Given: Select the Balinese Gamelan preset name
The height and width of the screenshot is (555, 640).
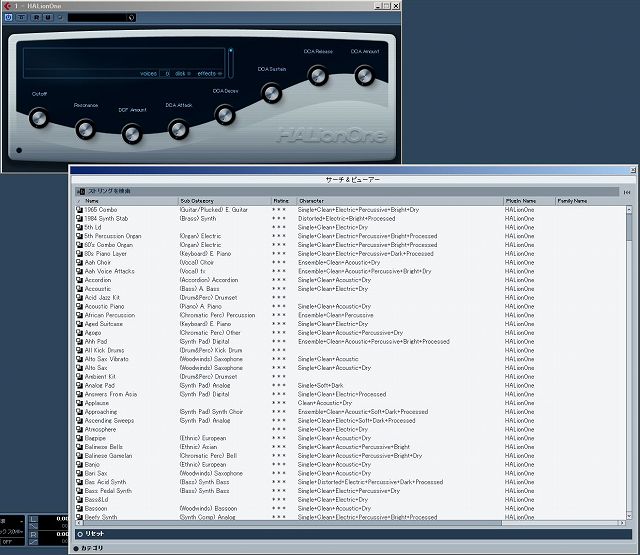Looking at the screenshot, I should tap(108, 455).
